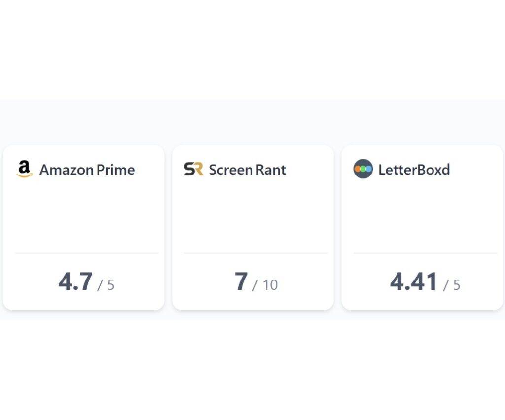Click the divider line in Screen Rant card

point(256,253)
